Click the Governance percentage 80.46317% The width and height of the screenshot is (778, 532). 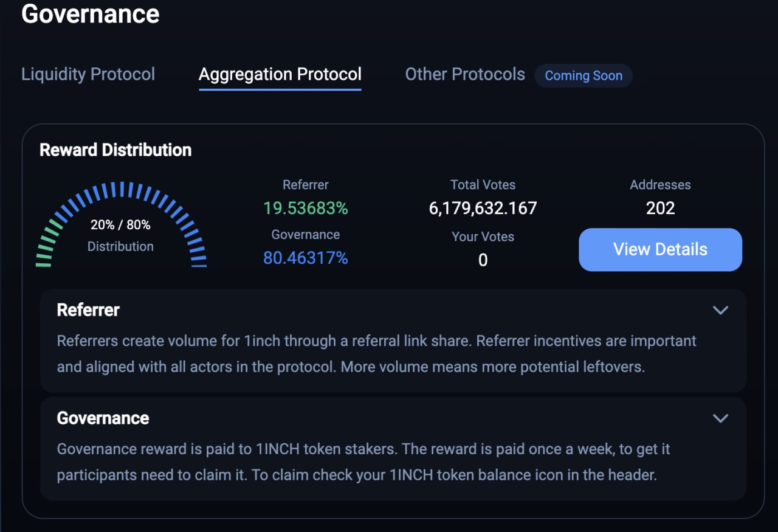tap(306, 258)
